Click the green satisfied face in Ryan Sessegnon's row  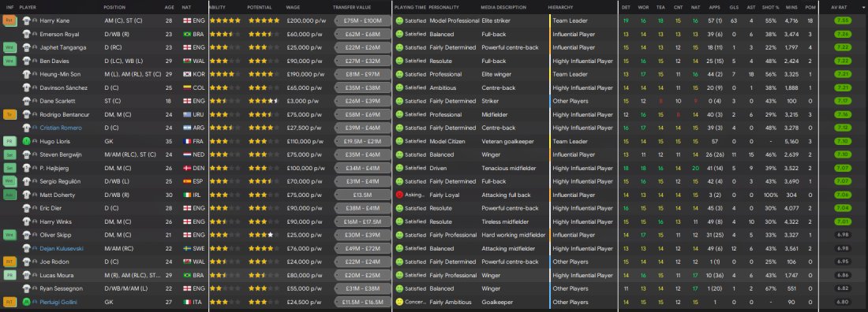tap(400, 288)
